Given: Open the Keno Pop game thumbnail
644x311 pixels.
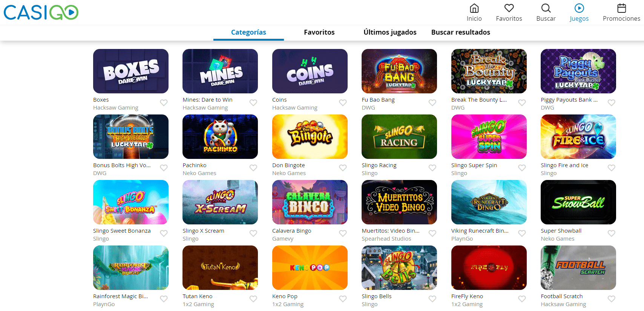Looking at the screenshot, I should [x=310, y=268].
